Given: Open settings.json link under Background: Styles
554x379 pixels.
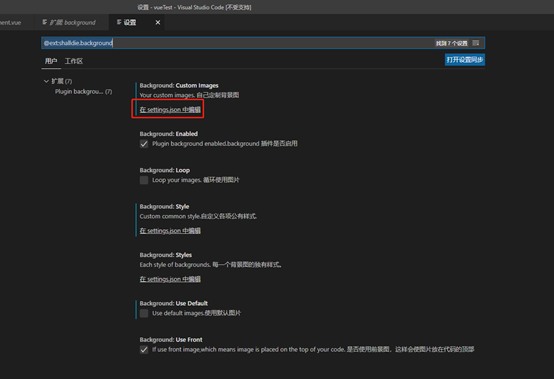Looking at the screenshot, I should tap(170, 279).
